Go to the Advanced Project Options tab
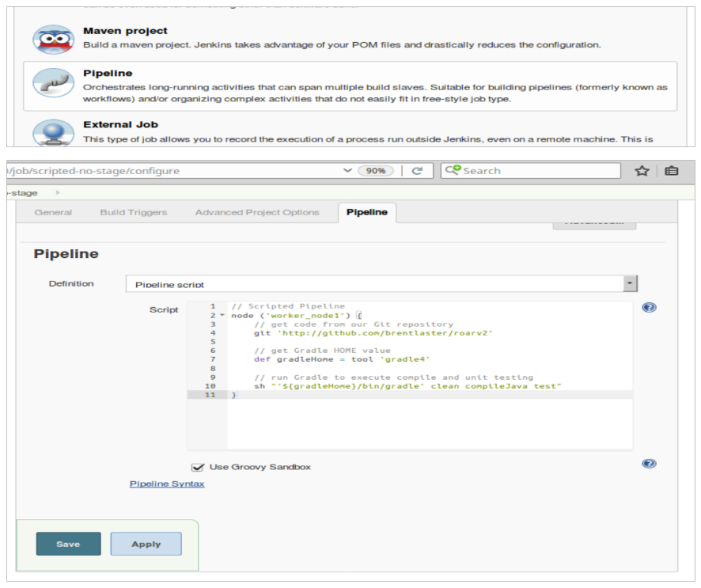This screenshot has height=588, width=701. 257,212
